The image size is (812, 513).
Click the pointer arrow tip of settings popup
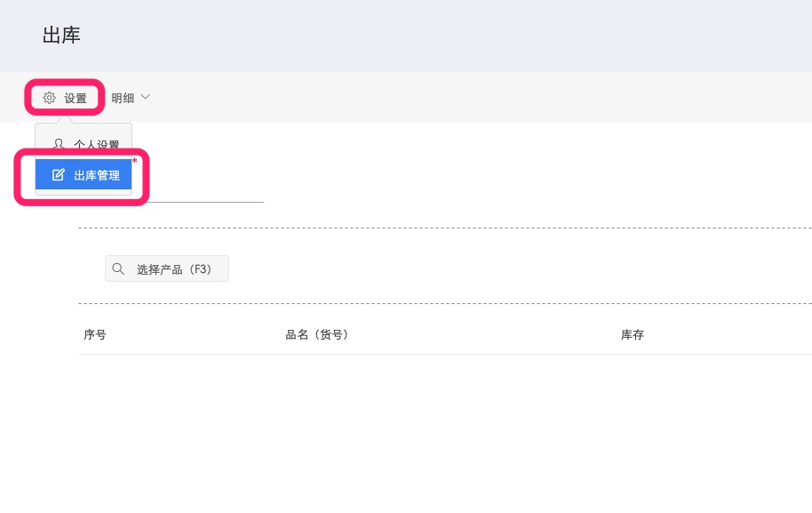pos(67,118)
